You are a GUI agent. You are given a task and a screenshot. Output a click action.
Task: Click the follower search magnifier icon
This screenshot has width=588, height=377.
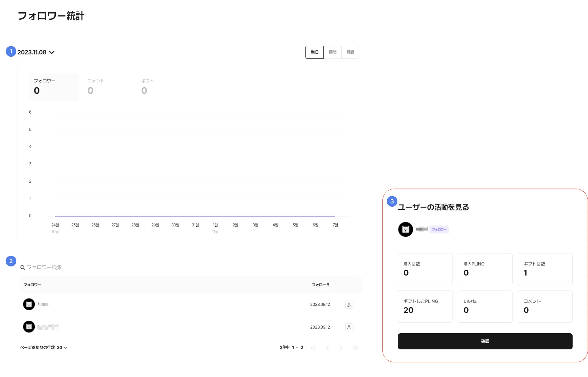click(x=22, y=268)
